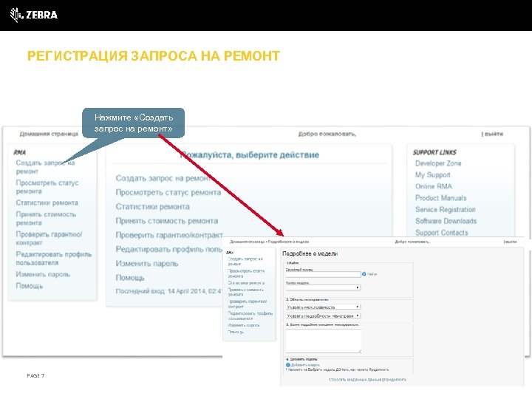This screenshot has height=399, width=532.
Task: Select 'Статистики ремонта' in left RMA sidebar
Action: [47, 202]
